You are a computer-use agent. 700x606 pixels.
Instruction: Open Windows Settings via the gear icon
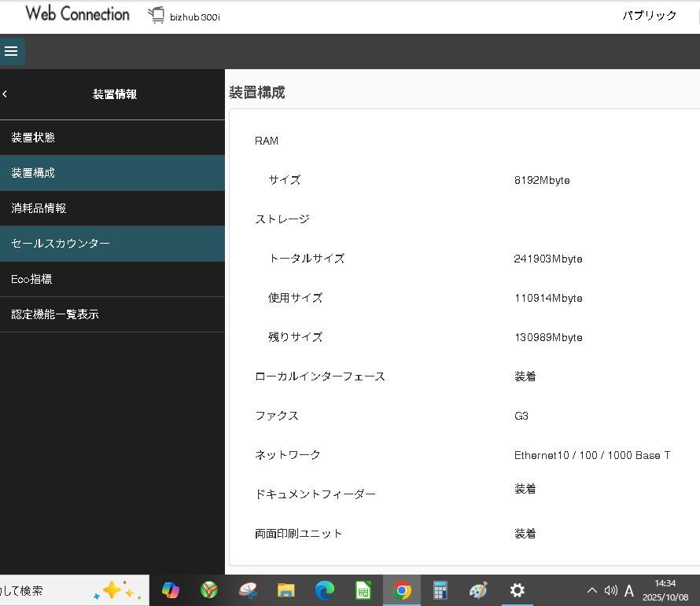517,589
